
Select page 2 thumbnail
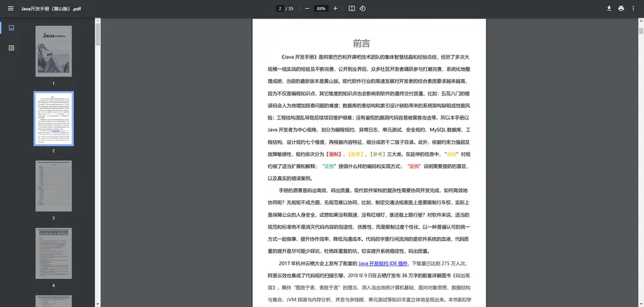click(x=53, y=118)
